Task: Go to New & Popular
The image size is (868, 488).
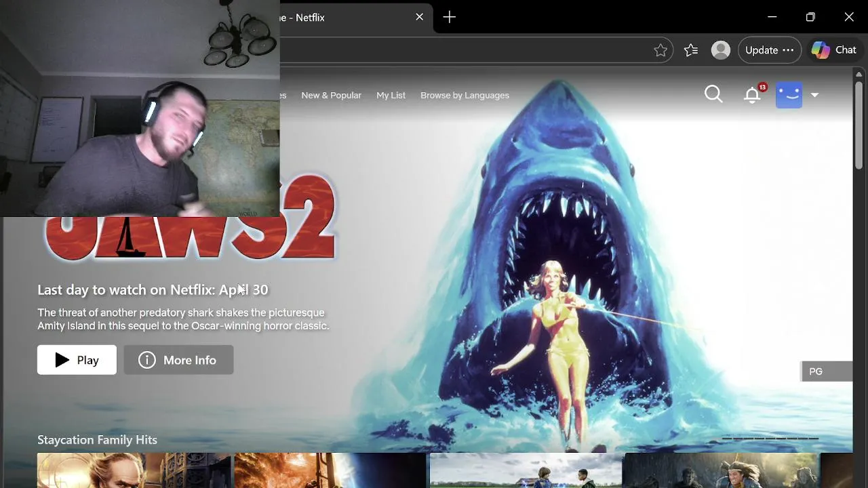Action: [x=331, y=96]
